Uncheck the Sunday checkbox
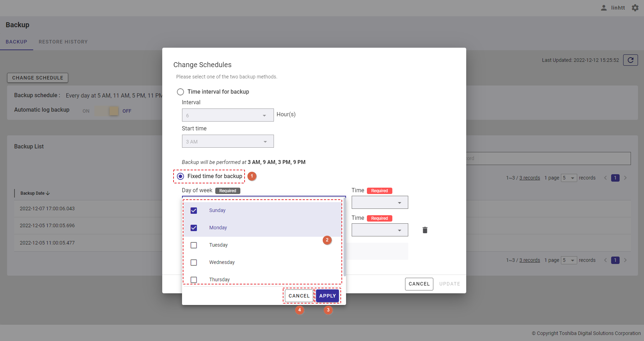The image size is (644, 341). click(194, 211)
